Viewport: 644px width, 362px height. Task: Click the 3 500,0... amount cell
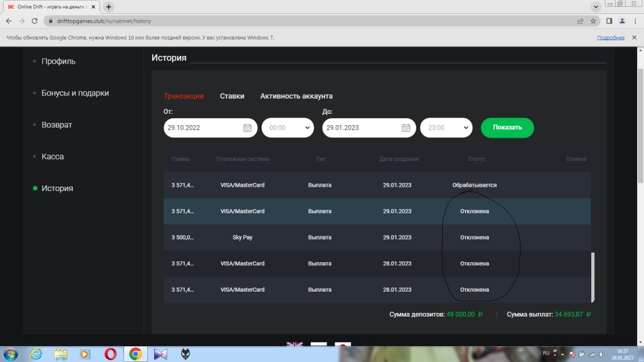(x=182, y=237)
